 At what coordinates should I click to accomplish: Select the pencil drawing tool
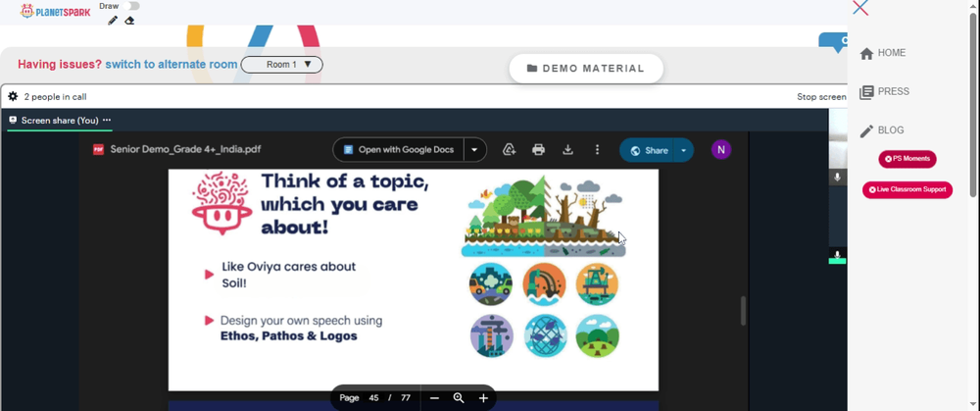[113, 21]
